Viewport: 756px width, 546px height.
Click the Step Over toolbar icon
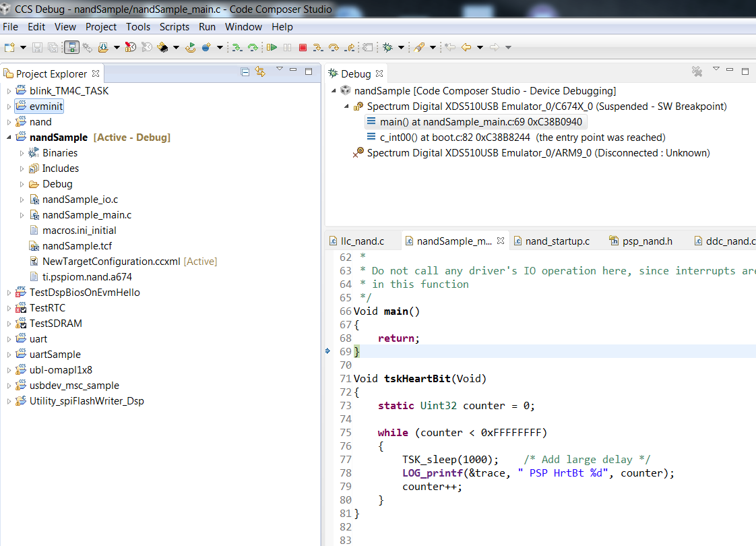pos(334,47)
